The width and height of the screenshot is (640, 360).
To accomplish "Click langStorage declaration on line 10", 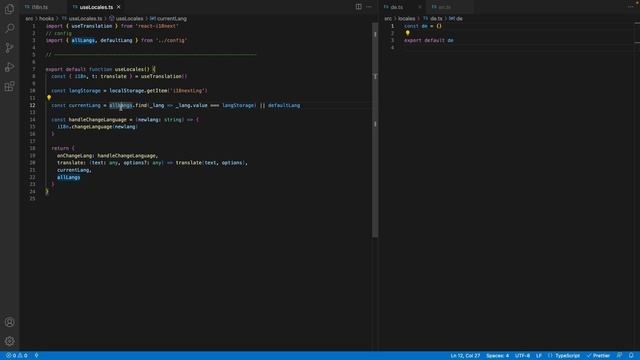I will (x=84, y=91).
